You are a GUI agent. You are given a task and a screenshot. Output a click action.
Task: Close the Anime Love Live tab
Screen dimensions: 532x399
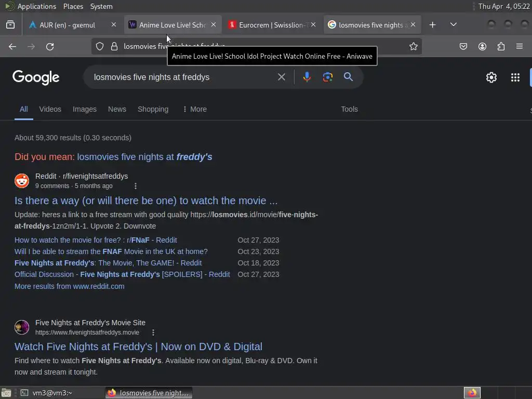click(214, 24)
